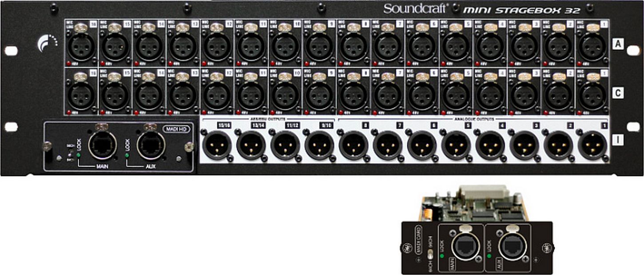Click the MADI HD label badge

(176, 128)
